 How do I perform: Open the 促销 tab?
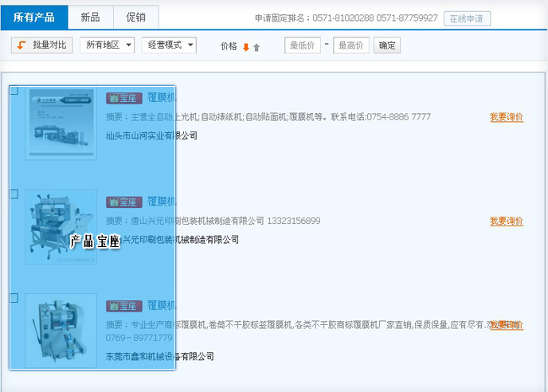click(x=135, y=18)
